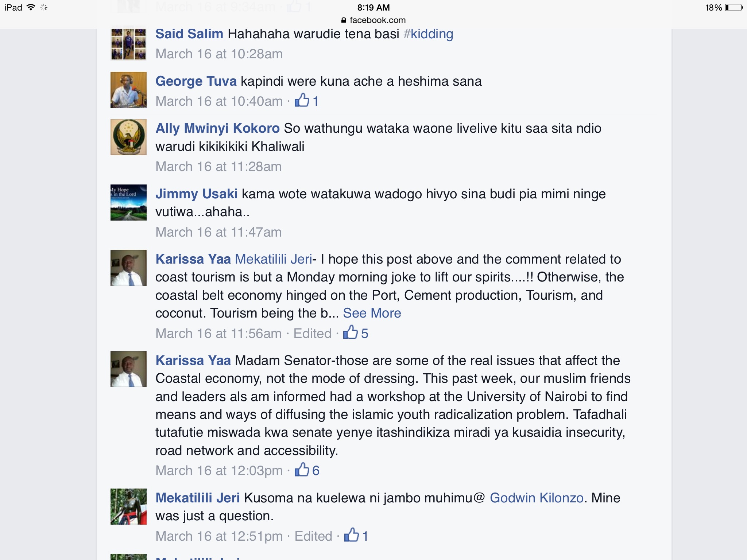
Task: Expand Karissa Yaa's comment with See More
Action: point(372,313)
